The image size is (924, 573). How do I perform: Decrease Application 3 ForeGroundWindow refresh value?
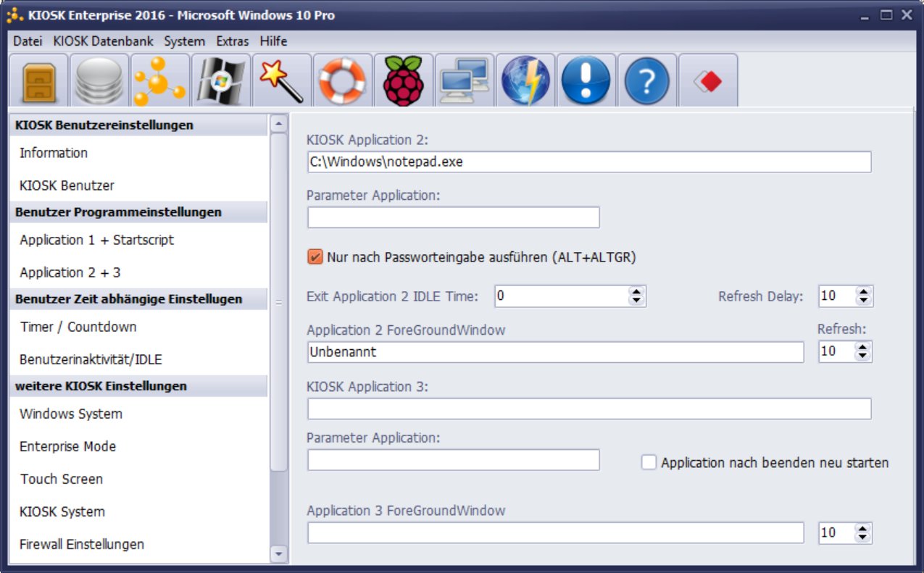862,537
